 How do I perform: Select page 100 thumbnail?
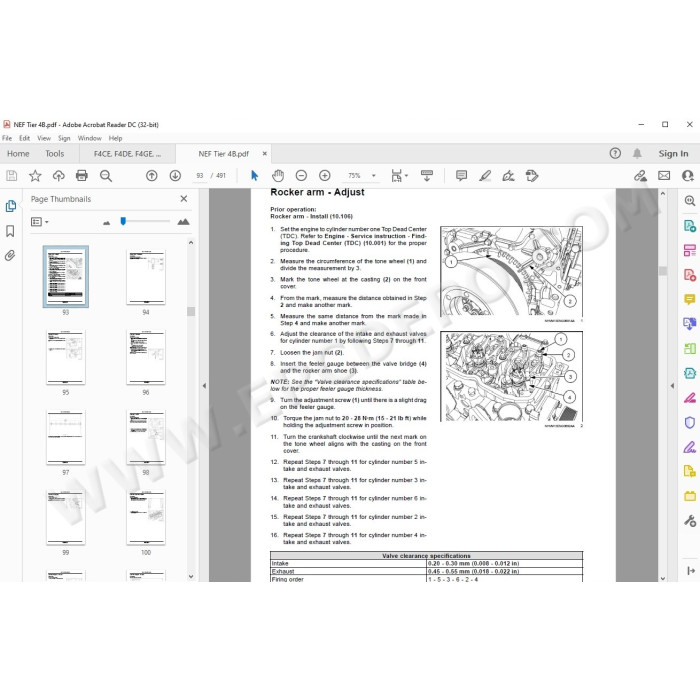coord(146,517)
